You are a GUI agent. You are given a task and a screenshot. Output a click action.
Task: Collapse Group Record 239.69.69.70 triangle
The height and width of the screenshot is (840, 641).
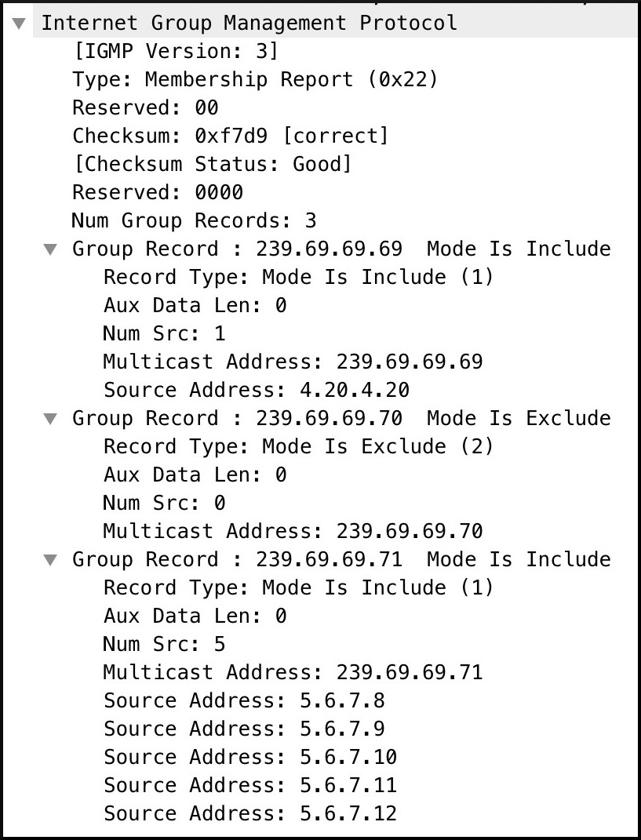click(50, 419)
